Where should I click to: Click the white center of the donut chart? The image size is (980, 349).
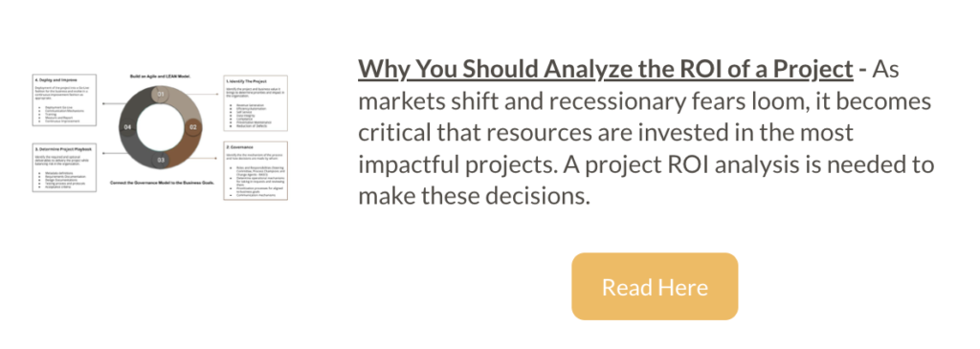[x=161, y=127]
